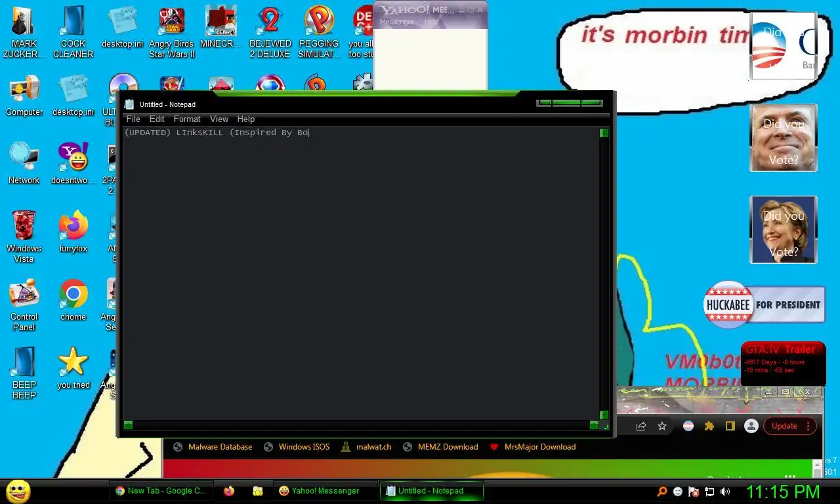
Task: Select the BEEP BEEP desktop icon
Action: tap(24, 373)
